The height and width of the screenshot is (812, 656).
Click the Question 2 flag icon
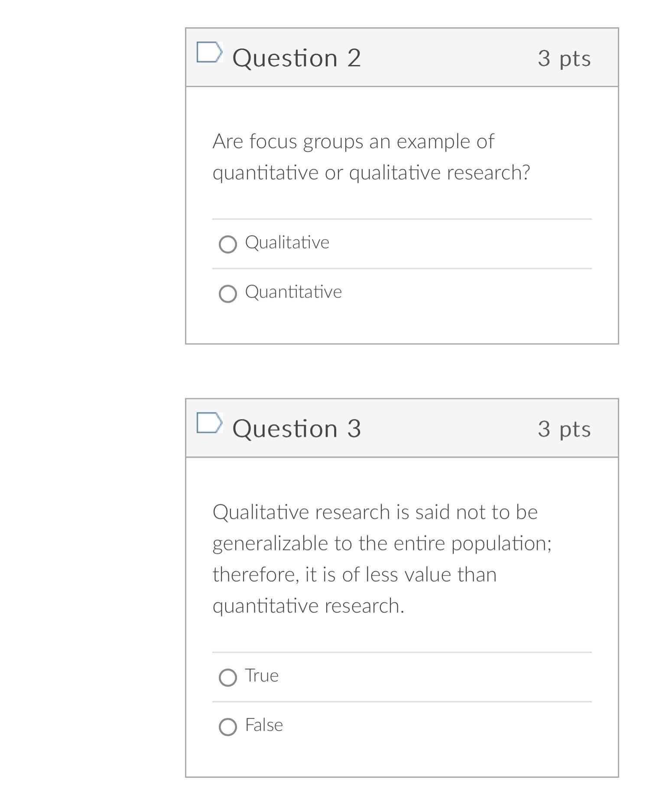210,52
